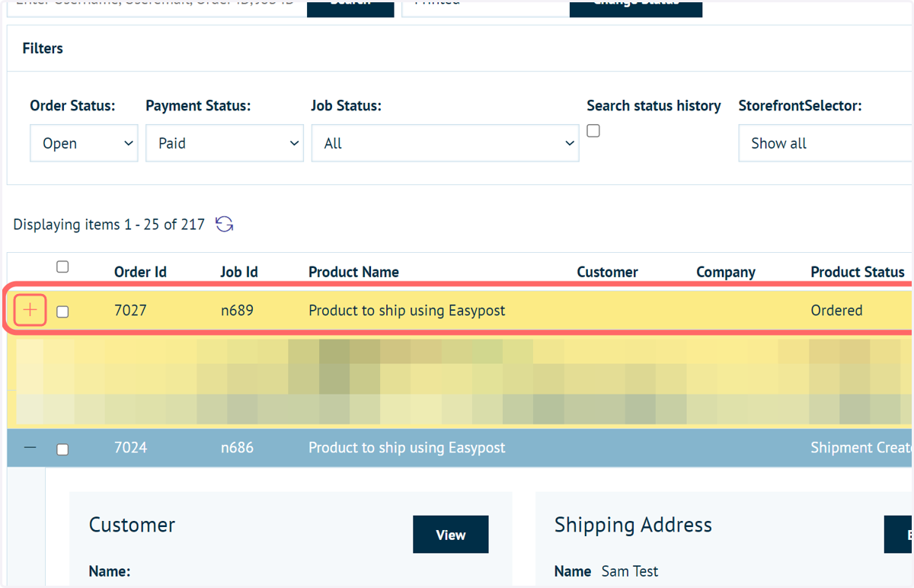Sort by Product Status column header

click(x=858, y=272)
